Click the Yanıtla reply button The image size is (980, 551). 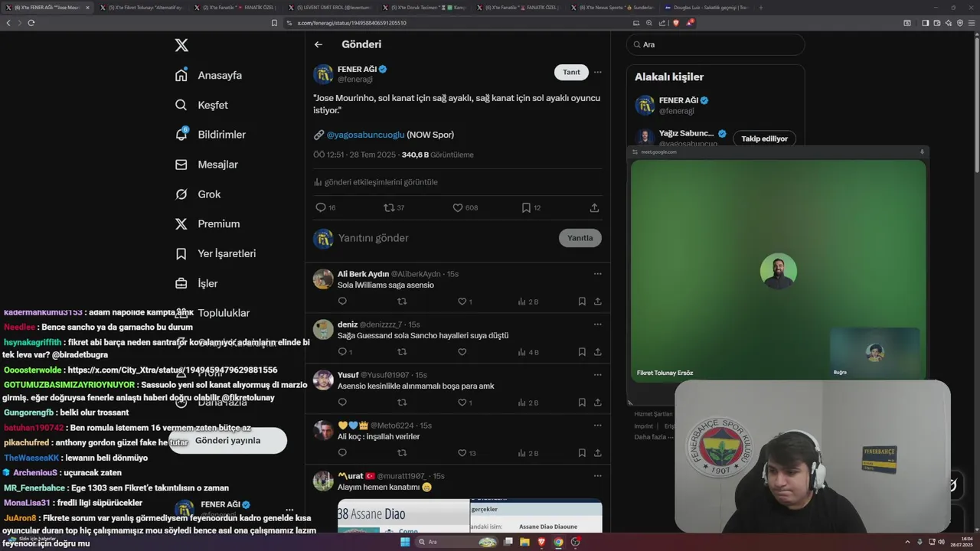tap(580, 238)
